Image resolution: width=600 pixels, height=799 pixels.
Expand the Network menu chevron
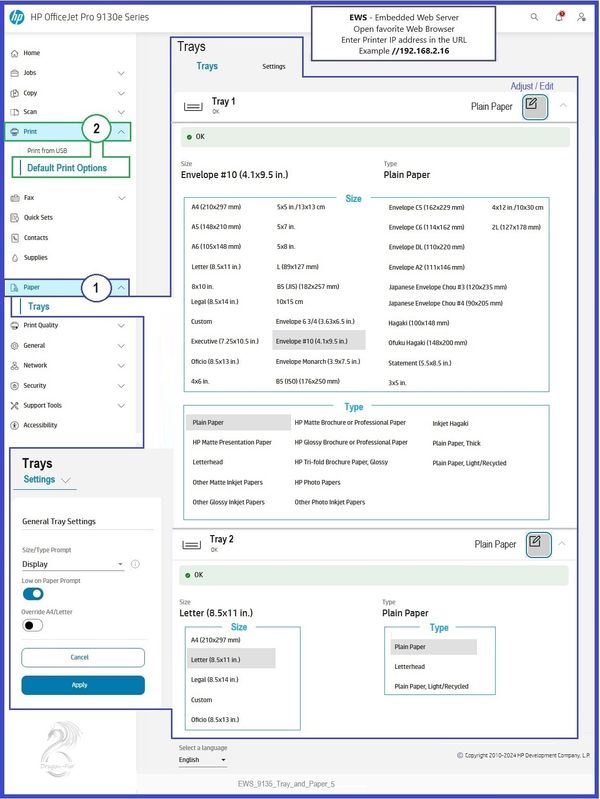pos(121,366)
